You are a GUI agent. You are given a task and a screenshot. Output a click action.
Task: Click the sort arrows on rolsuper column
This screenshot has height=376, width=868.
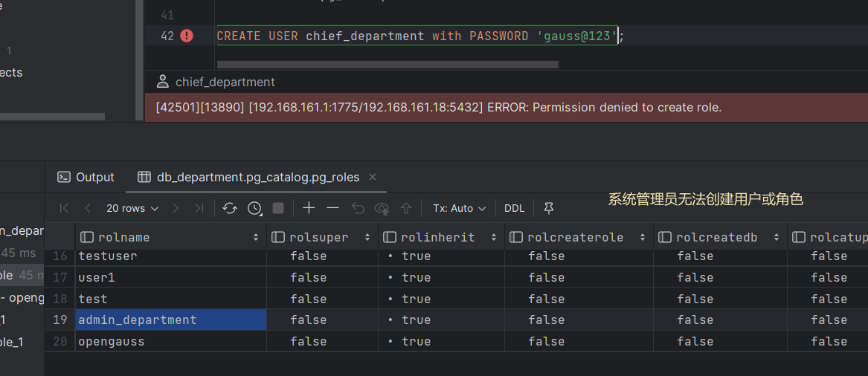click(x=367, y=238)
